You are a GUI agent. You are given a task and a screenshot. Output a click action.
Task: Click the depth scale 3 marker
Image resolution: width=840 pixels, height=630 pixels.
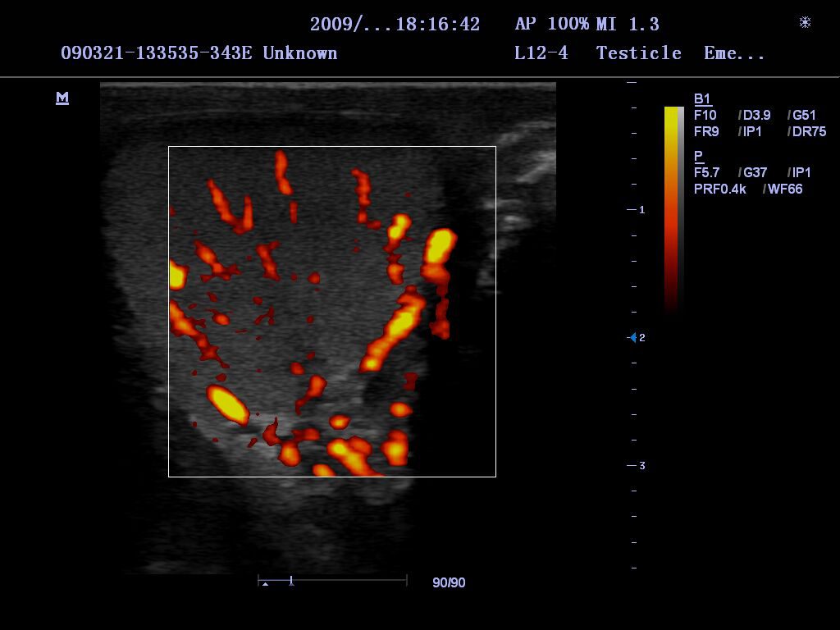[641, 466]
